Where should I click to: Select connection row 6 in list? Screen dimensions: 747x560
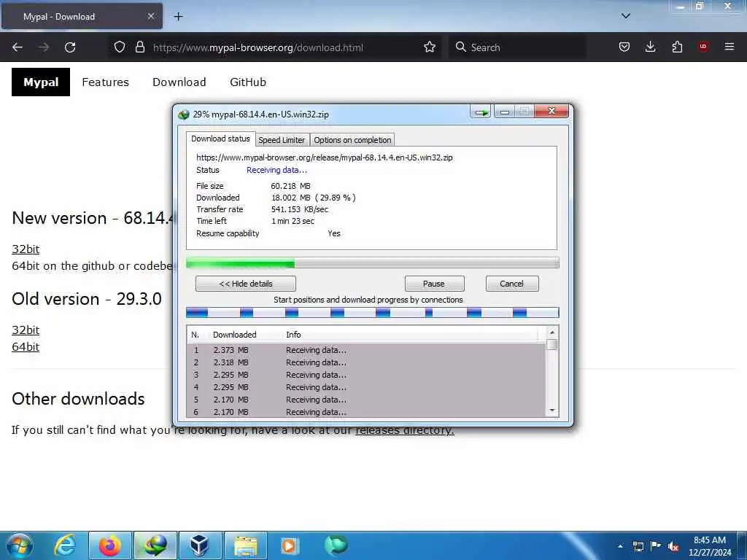pyautogui.click(x=366, y=412)
